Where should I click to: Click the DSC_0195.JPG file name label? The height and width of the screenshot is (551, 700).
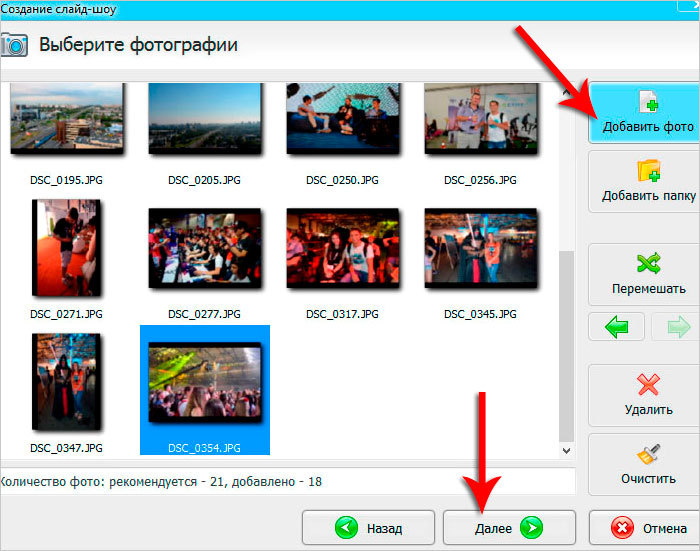[66, 180]
